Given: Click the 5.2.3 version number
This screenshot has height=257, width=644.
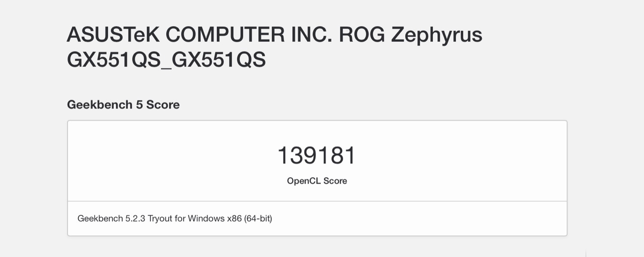Looking at the screenshot, I should (135, 219).
